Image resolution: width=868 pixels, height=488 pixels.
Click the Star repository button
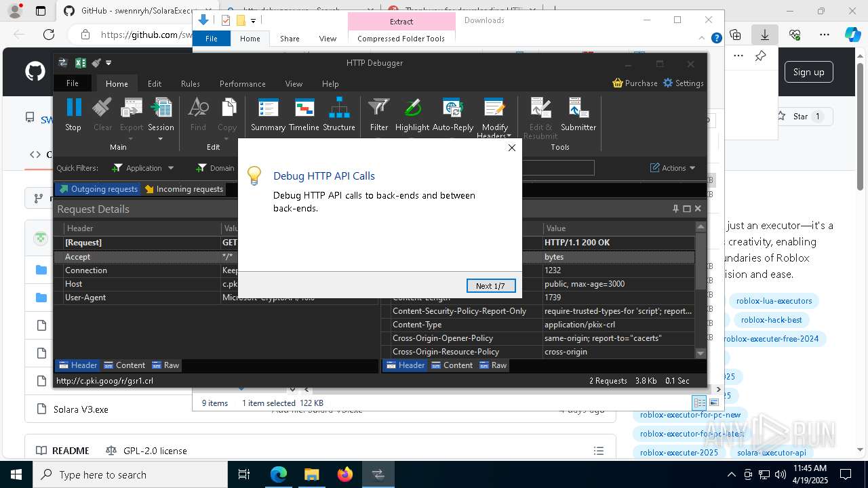801,117
